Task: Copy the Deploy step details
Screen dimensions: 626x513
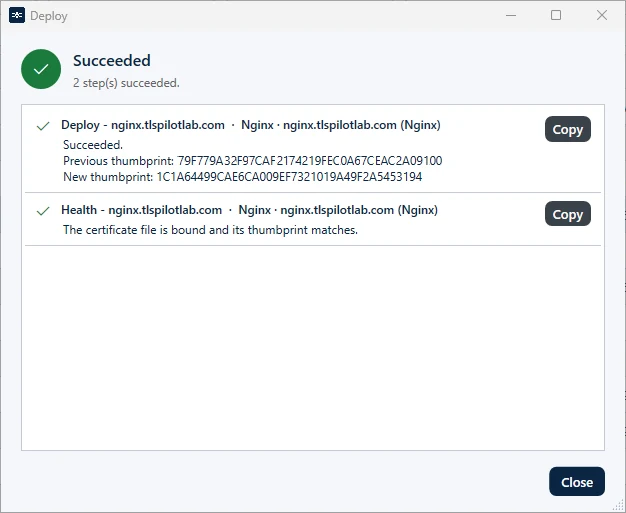Action: pyautogui.click(x=567, y=129)
